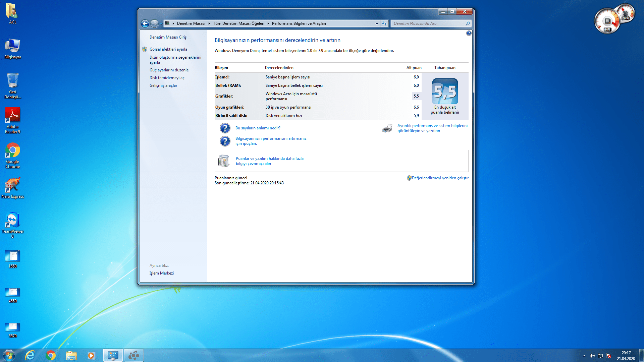Viewport: 644px width, 362px height.
Task: Click the Denetim Masasında Ara search box
Action: (x=429, y=23)
